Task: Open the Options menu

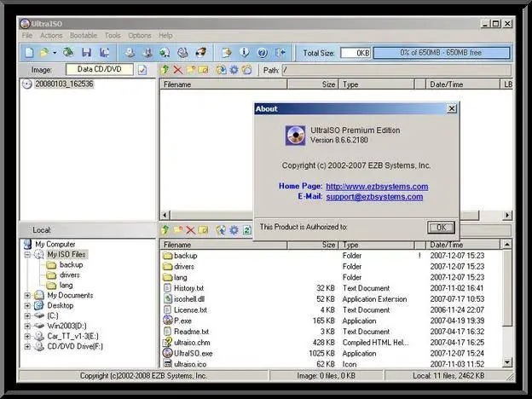Action: 140,35
